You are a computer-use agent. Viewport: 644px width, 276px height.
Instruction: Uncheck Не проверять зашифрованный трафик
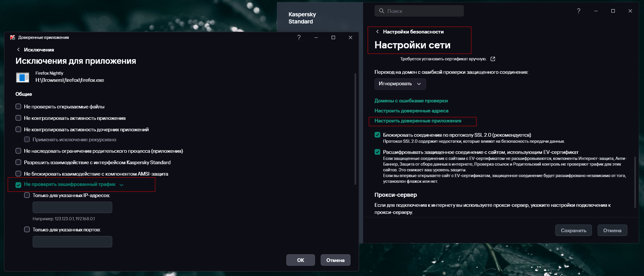18,185
